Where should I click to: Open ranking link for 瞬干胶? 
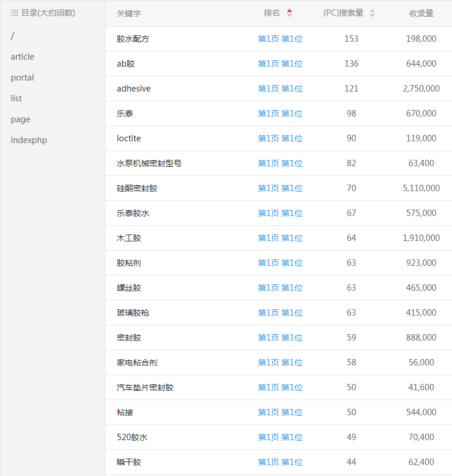280,462
